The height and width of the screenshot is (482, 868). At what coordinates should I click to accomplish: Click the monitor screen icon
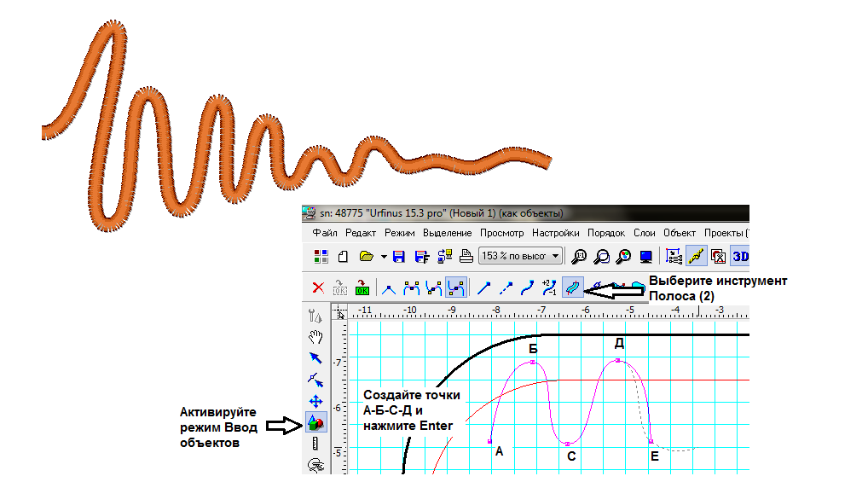[x=646, y=257]
